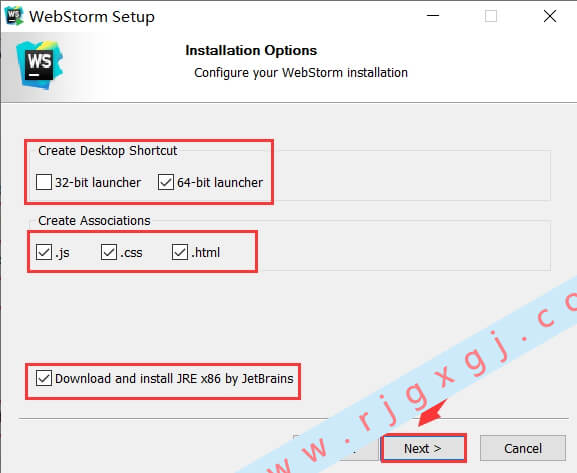Click the partially hidden Back button
This screenshot has width=577, height=473.
336,448
